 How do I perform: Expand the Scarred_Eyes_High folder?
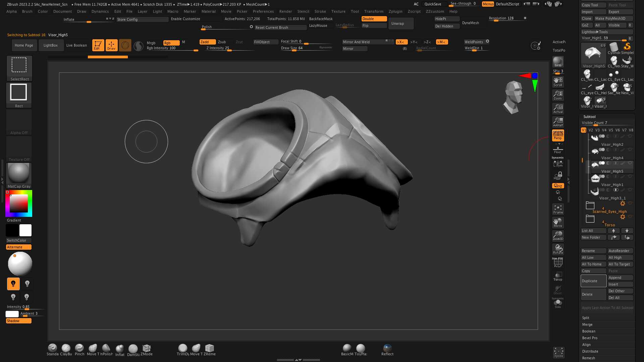click(590, 205)
